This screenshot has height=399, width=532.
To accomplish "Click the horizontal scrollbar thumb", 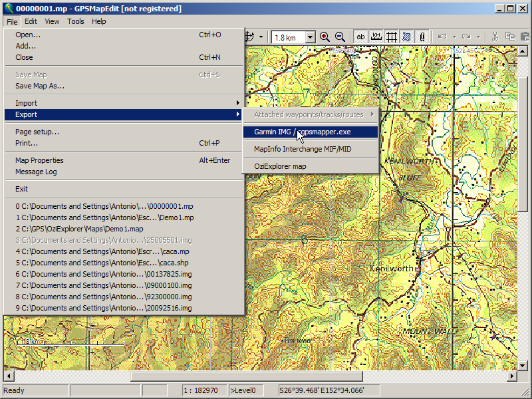I will pyautogui.click(x=246, y=376).
